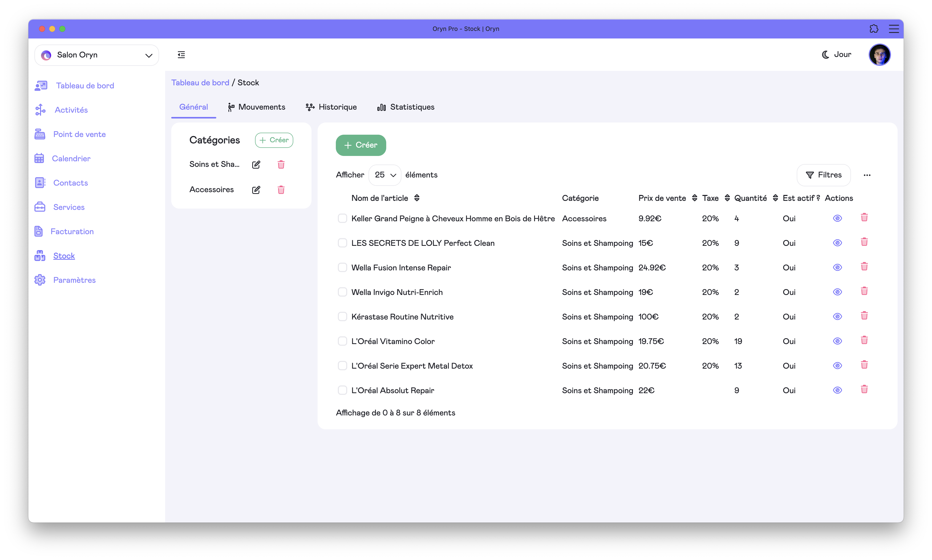Open the Filtres button
The height and width of the screenshot is (560, 932).
coord(823,175)
